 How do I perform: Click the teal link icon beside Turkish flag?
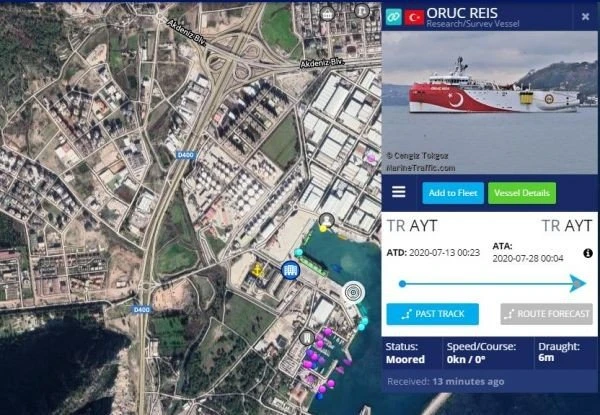393,17
